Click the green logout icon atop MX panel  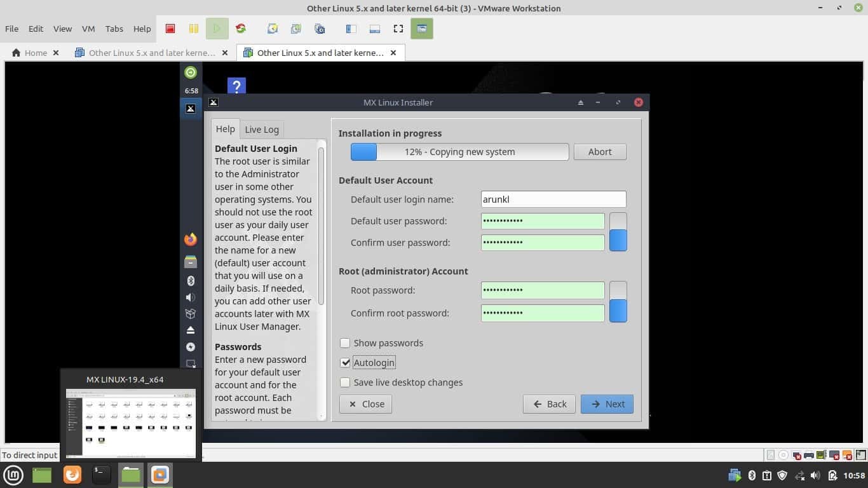click(x=191, y=72)
